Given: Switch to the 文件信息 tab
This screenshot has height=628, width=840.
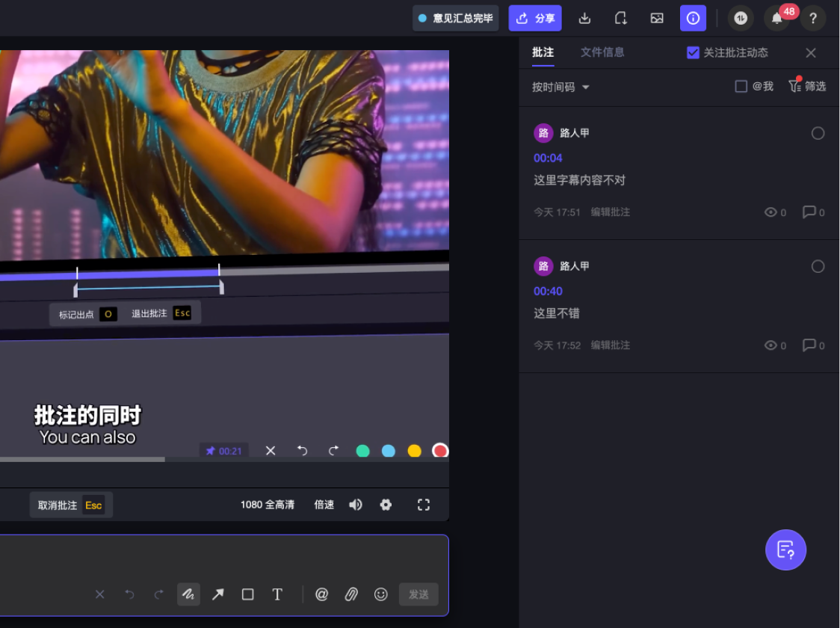Looking at the screenshot, I should (x=602, y=52).
